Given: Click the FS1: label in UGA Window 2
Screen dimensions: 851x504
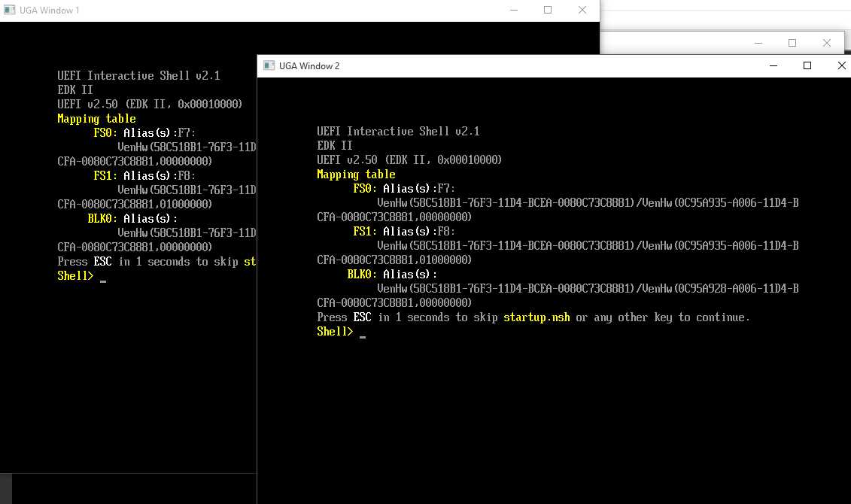Looking at the screenshot, I should tap(365, 231).
